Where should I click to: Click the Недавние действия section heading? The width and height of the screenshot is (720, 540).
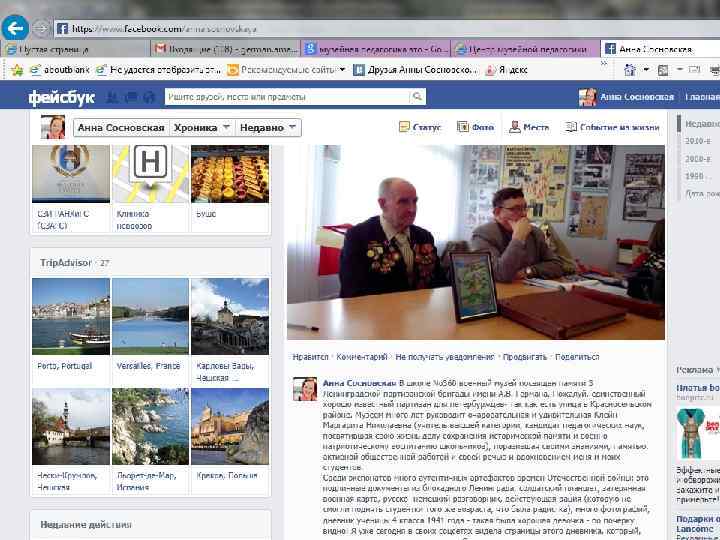(x=86, y=524)
